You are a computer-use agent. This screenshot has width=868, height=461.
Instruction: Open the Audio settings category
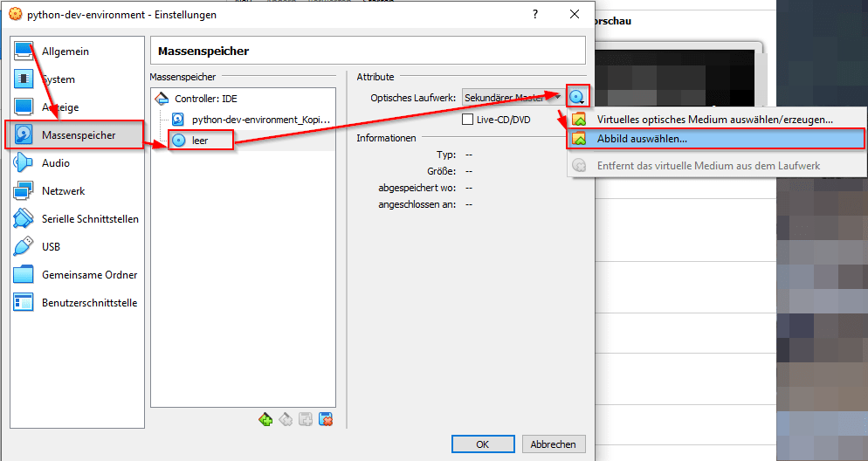[x=78, y=163]
